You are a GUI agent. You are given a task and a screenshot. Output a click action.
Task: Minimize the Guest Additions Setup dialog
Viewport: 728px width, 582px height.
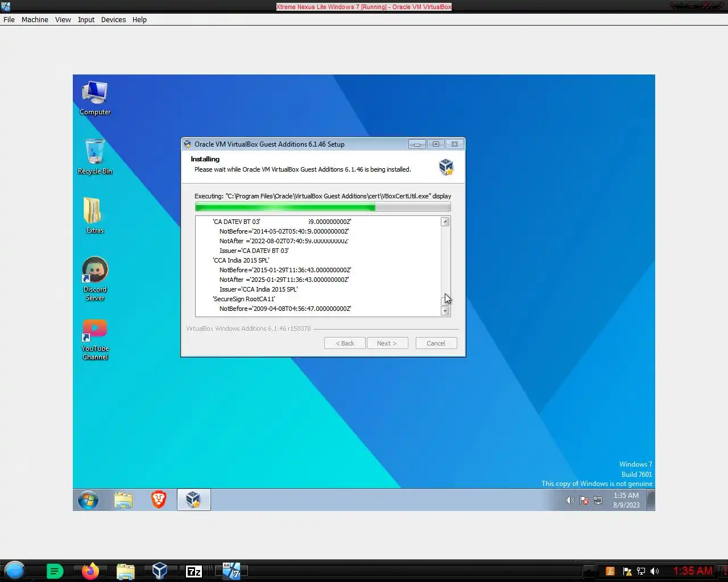coord(417,144)
